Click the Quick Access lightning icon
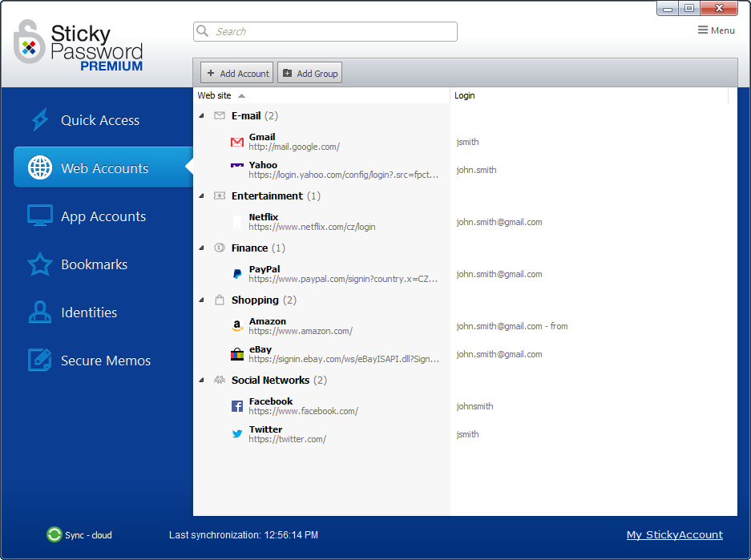 (40, 119)
